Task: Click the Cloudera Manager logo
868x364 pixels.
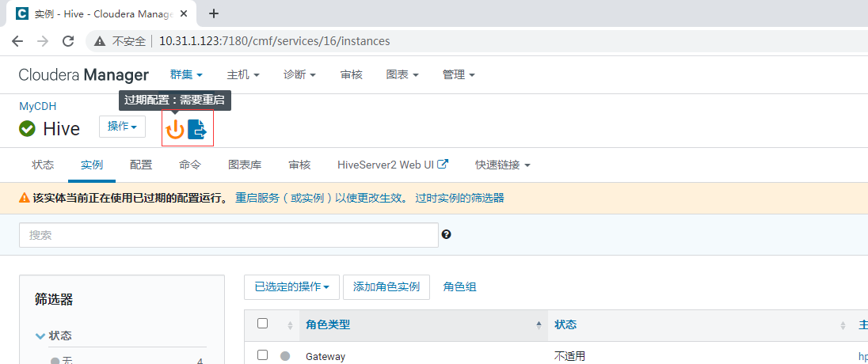Action: tap(84, 74)
